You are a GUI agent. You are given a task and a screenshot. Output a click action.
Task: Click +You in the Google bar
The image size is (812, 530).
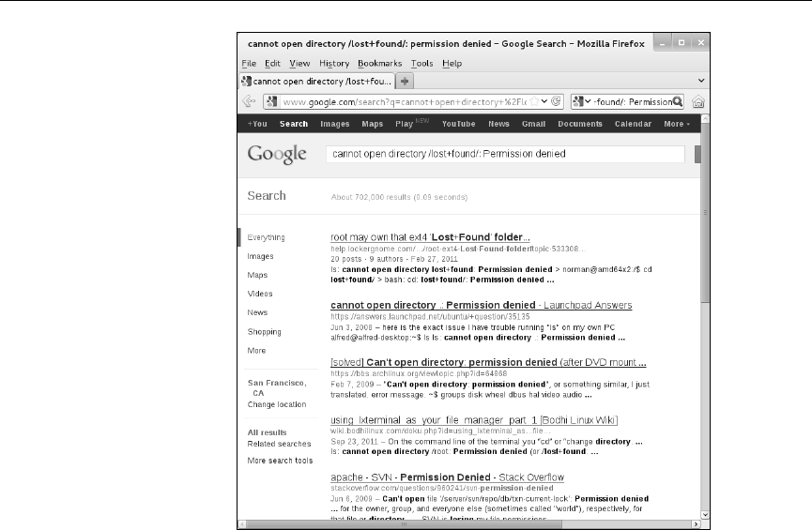click(257, 124)
